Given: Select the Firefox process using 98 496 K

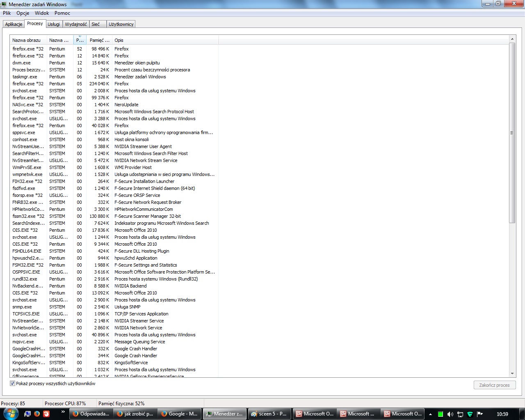Looking at the screenshot, I should coord(114,49).
